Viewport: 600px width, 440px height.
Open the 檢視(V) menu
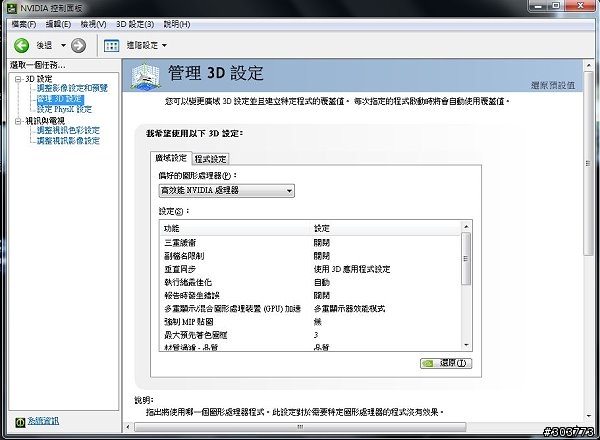93,24
